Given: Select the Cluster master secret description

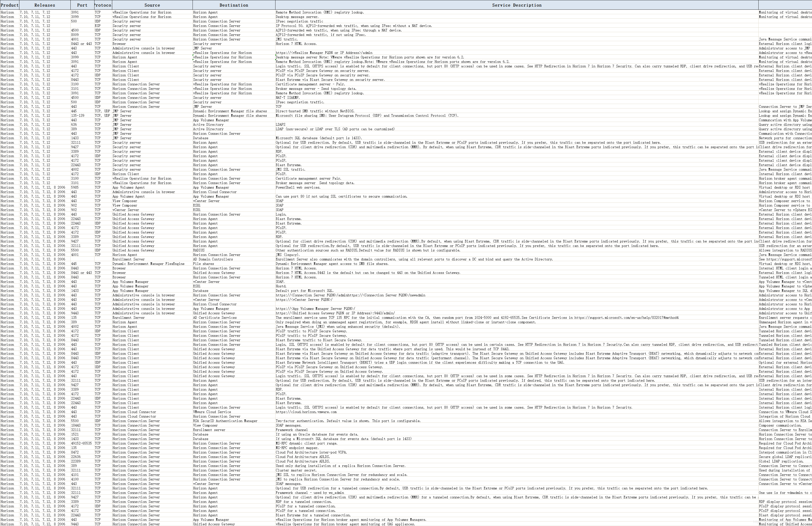Looking at the screenshot, I should (x=296, y=470).
